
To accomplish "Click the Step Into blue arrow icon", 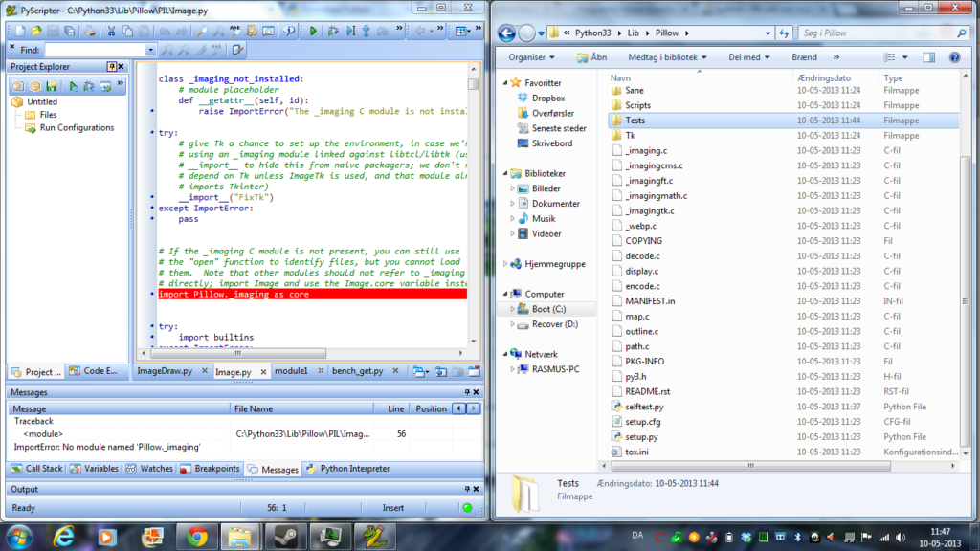I will click(x=367, y=31).
